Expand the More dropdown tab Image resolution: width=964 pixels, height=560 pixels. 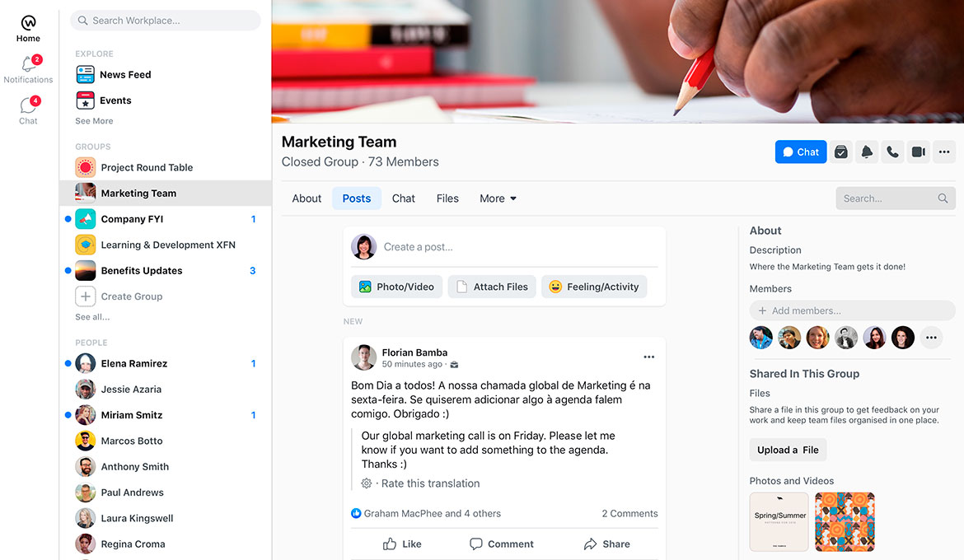click(x=498, y=198)
